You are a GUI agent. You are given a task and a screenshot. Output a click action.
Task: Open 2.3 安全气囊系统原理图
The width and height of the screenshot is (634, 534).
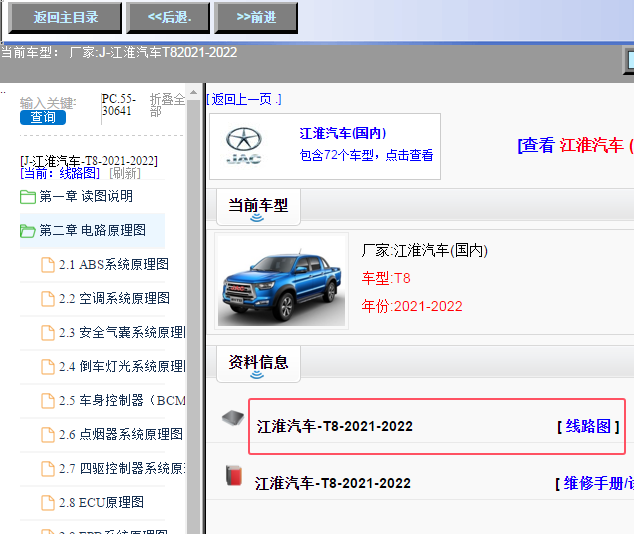pos(122,332)
